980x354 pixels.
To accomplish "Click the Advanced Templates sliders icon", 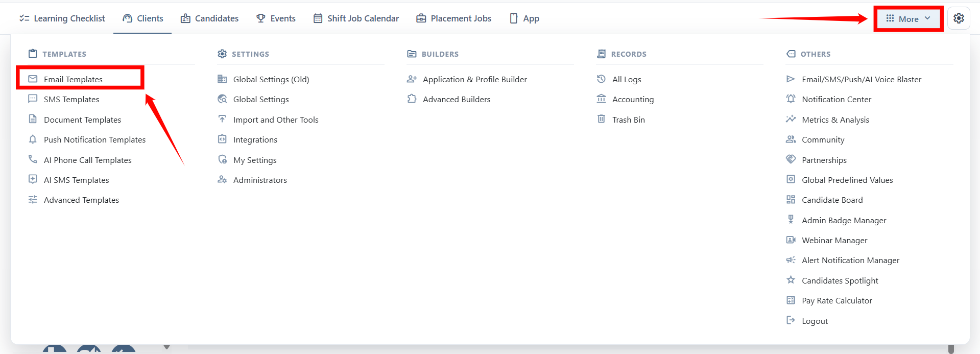I will tap(33, 200).
